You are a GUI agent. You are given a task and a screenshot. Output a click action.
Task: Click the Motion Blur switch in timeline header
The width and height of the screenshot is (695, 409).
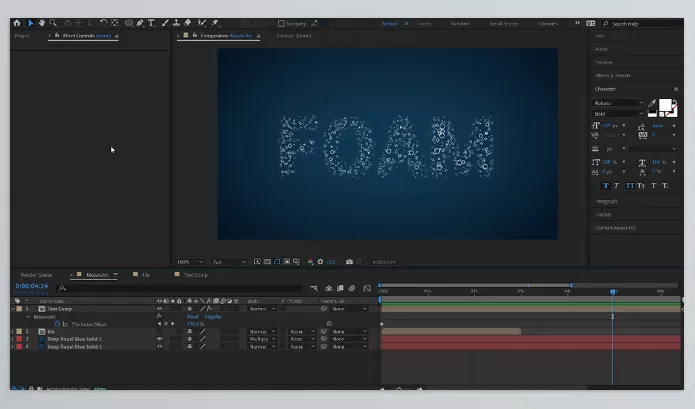click(x=352, y=288)
